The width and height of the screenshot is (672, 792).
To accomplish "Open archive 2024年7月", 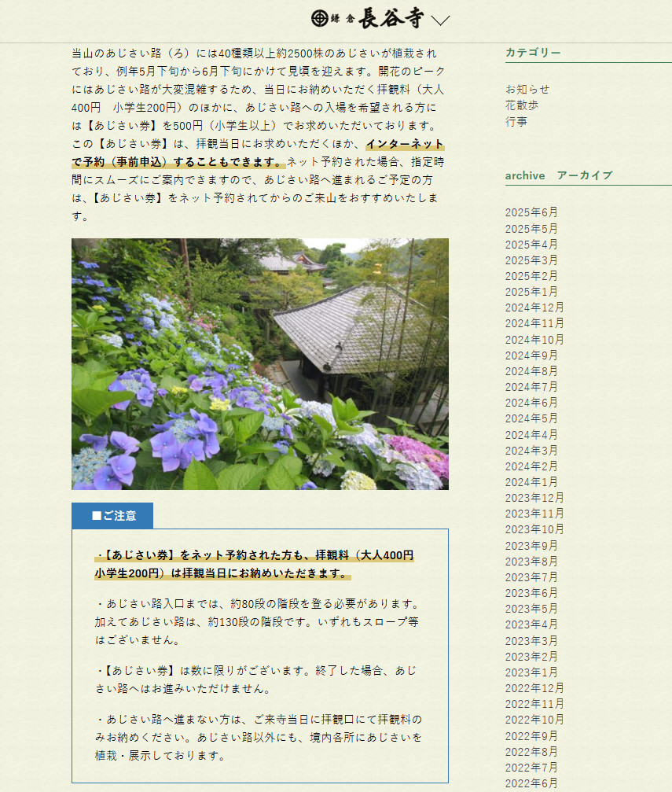I will pos(531,387).
